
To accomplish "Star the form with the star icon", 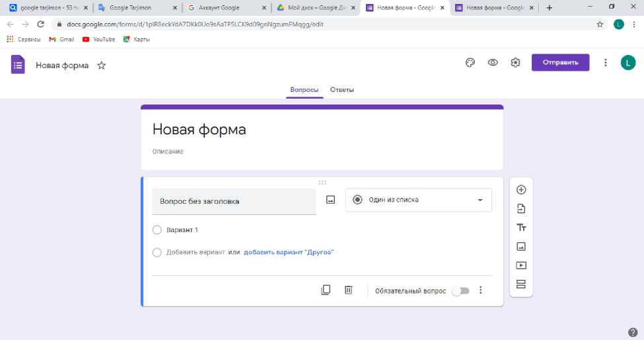I will [102, 65].
